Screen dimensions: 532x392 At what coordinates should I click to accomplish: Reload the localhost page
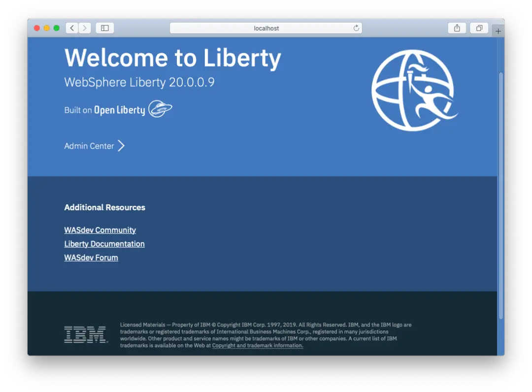click(356, 28)
